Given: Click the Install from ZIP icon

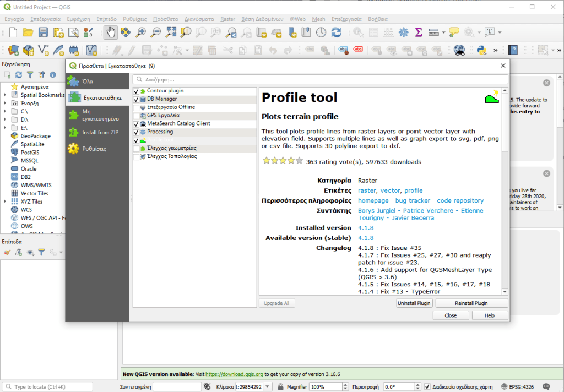Looking at the screenshot, I should click(x=73, y=132).
